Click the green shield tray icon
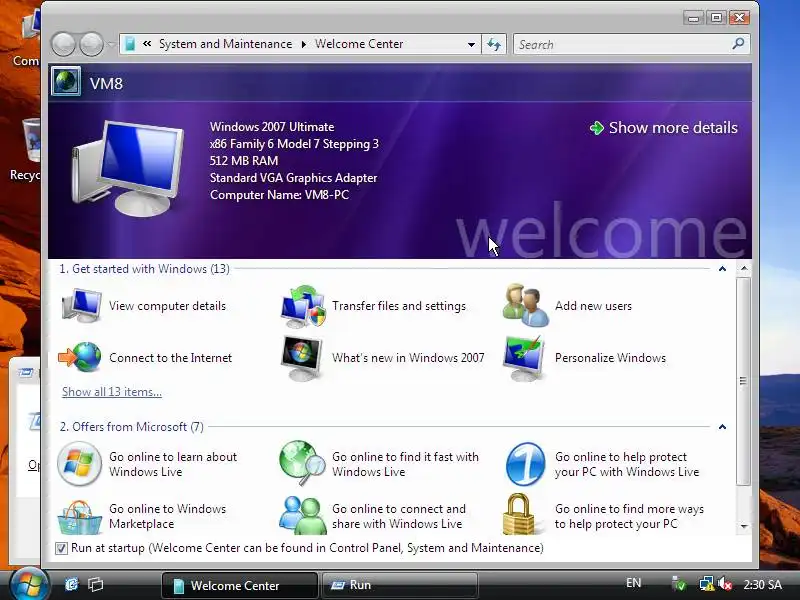 click(679, 584)
